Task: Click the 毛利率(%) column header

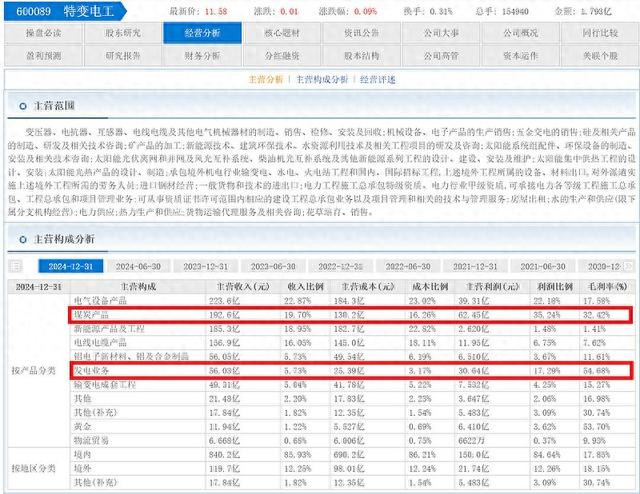Action: [607, 287]
